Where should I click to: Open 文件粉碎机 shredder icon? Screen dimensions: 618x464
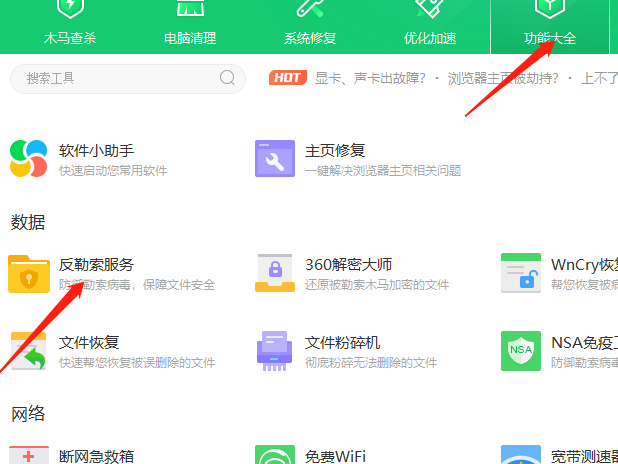click(274, 351)
